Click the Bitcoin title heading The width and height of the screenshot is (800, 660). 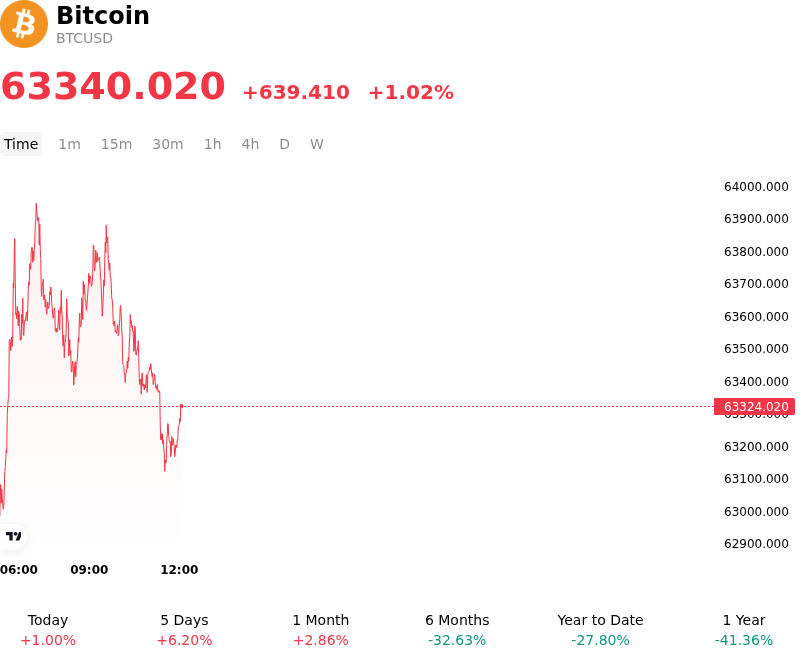[x=103, y=16]
